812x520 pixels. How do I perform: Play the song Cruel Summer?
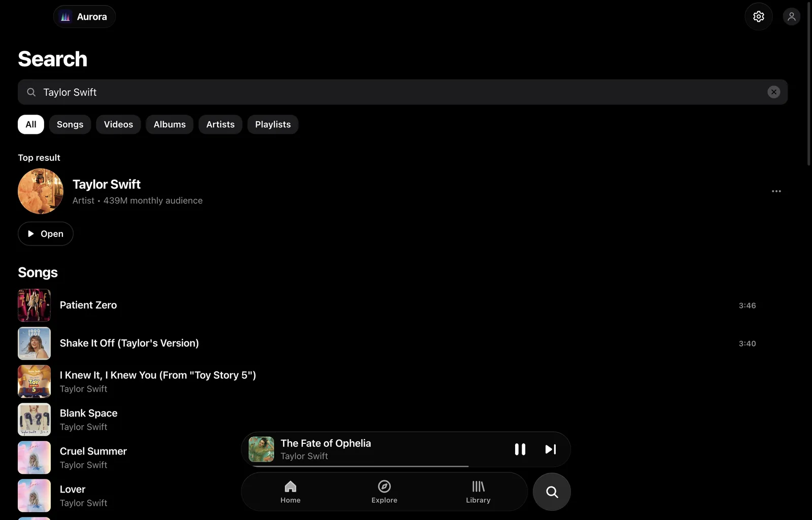(x=93, y=451)
